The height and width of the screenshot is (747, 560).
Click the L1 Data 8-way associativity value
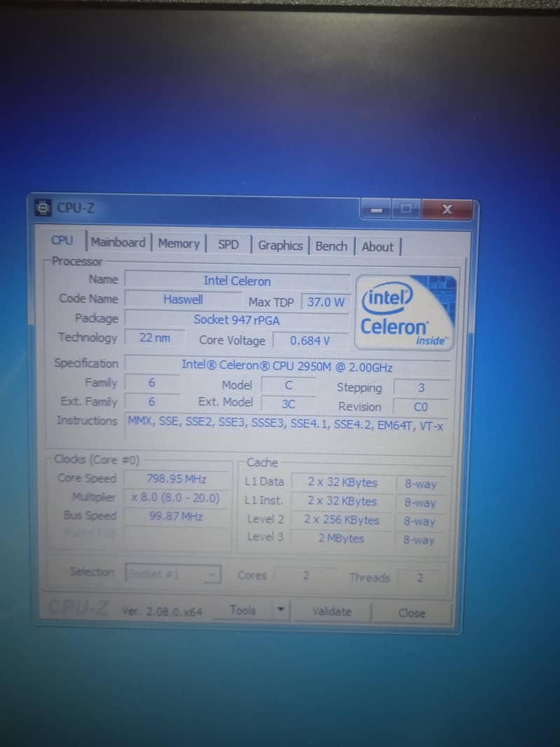click(421, 484)
